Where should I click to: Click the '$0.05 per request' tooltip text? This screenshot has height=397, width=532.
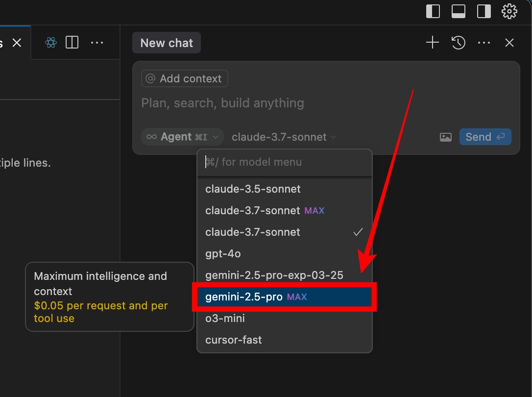[101, 312]
